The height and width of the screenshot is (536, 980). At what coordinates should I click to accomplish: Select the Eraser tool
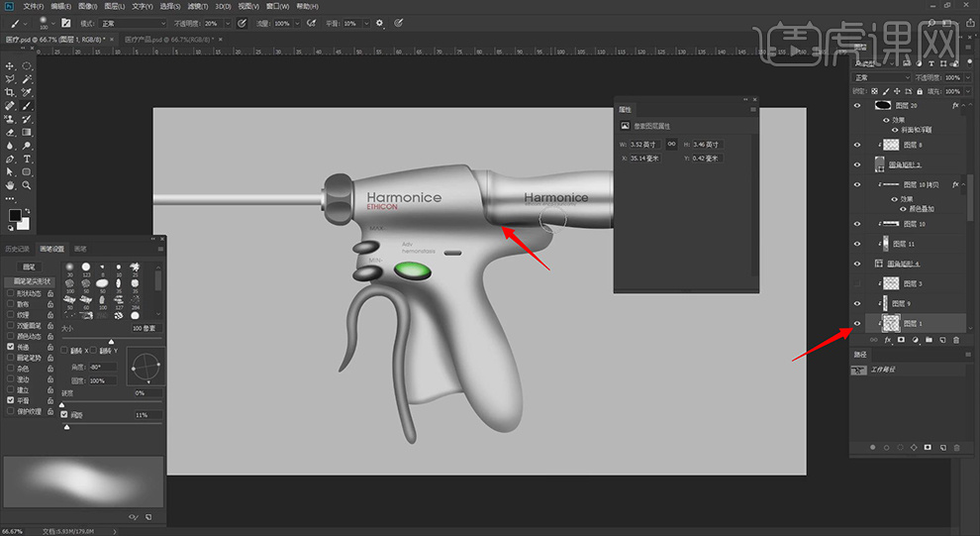[10, 132]
